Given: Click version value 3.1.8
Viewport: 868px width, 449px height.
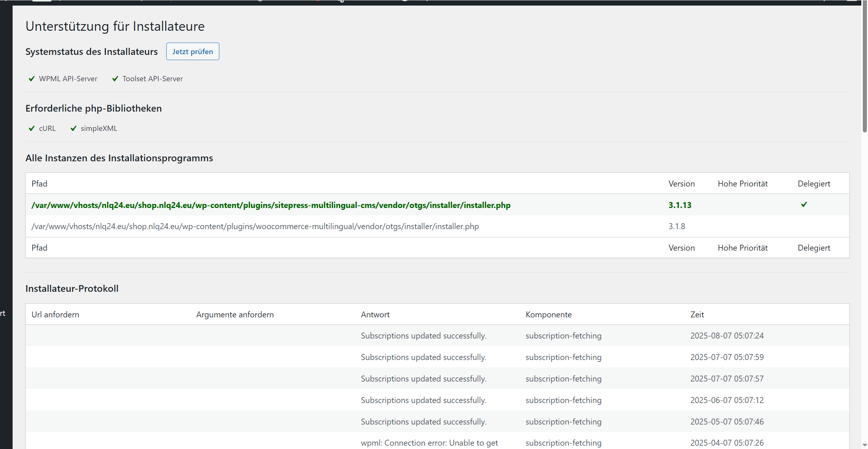Looking at the screenshot, I should pos(677,226).
